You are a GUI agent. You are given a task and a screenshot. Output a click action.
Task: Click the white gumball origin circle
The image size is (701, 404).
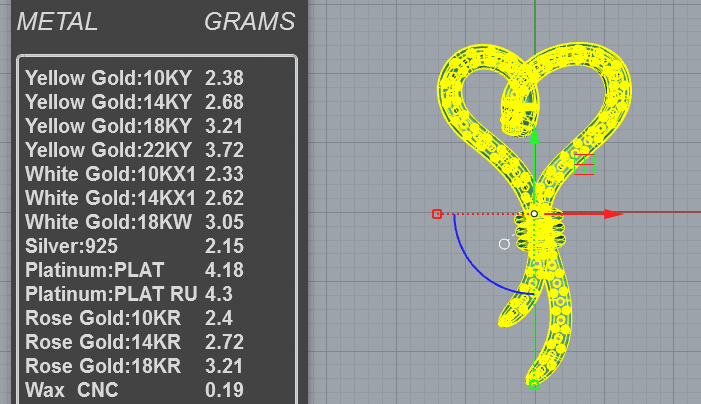pyautogui.click(x=534, y=214)
